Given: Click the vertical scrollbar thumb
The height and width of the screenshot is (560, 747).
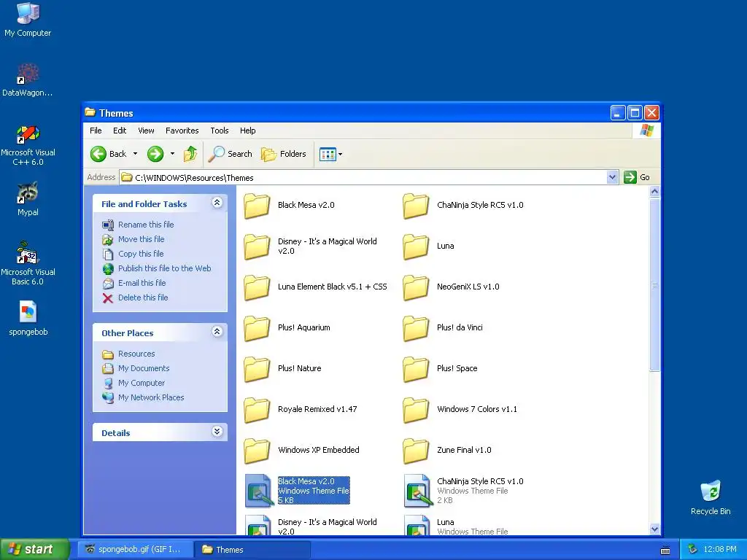Looking at the screenshot, I should coord(654,285).
